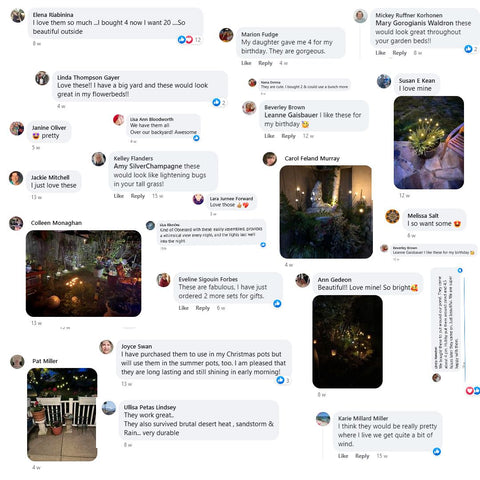Click Melissa Salt's sunflower profile avatar

click(x=392, y=216)
